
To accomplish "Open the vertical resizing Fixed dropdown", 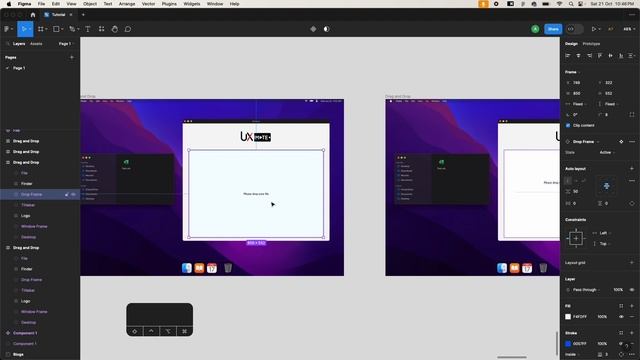I will coord(611,104).
